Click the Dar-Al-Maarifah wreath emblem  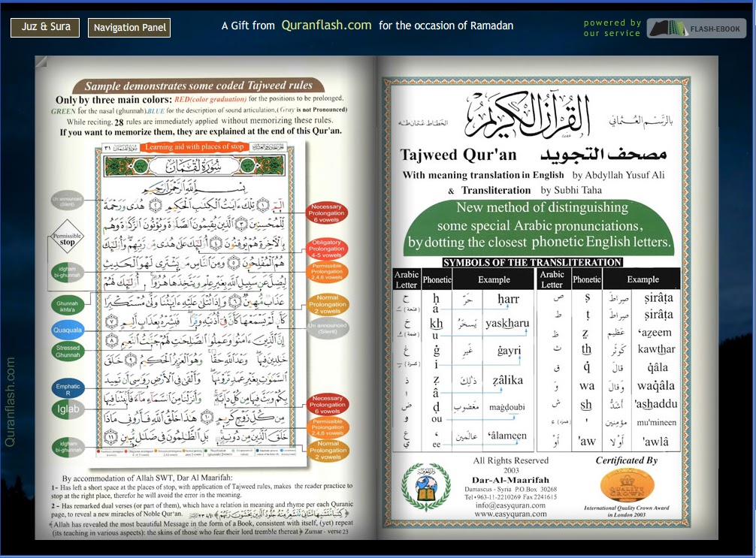point(426,487)
